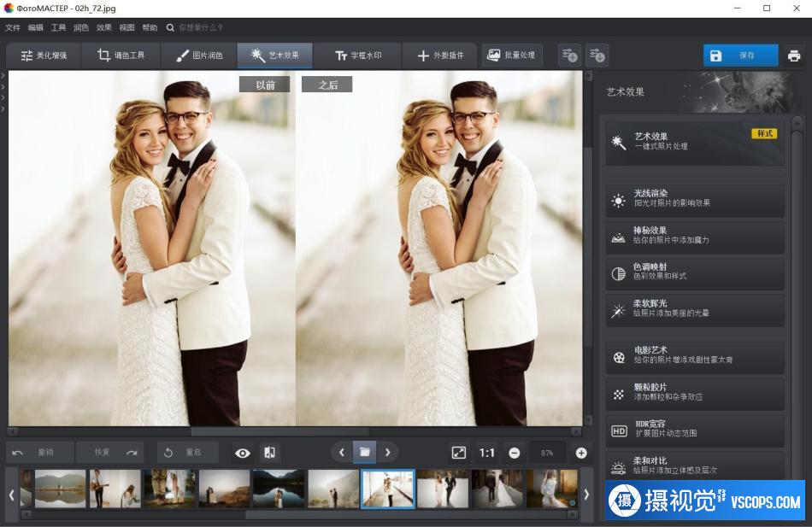Toggle before/after split view icon
Image resolution: width=812 pixels, height=527 pixels.
click(270, 453)
